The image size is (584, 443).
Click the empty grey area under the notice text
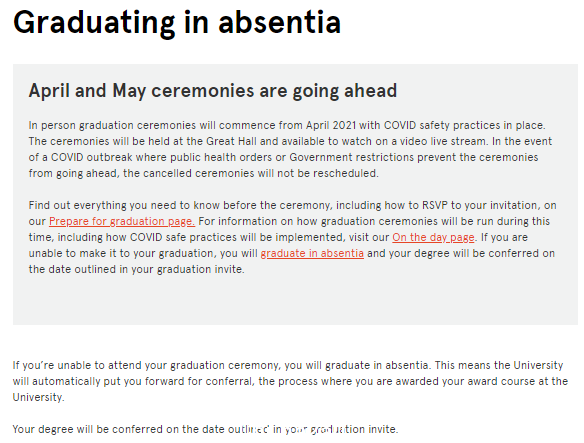295,300
